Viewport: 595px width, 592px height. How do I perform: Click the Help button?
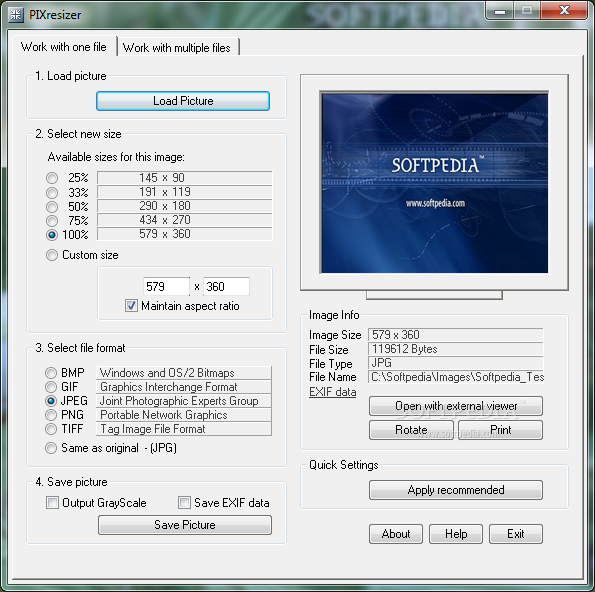(456, 534)
